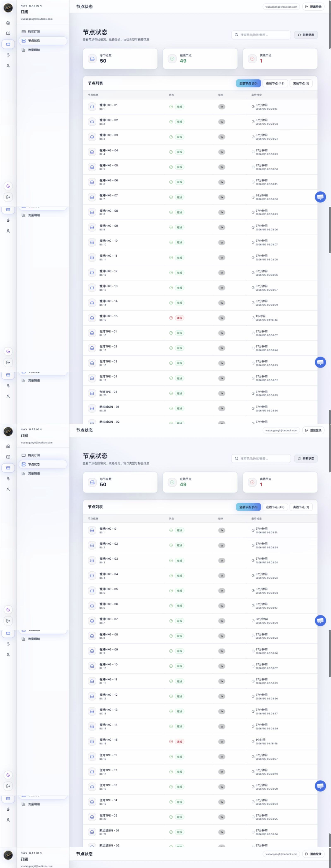Viewport: 331px width, 868px height.
Task: Click 香港HKG - 14 server icon, lower copy
Action: [92, 726]
